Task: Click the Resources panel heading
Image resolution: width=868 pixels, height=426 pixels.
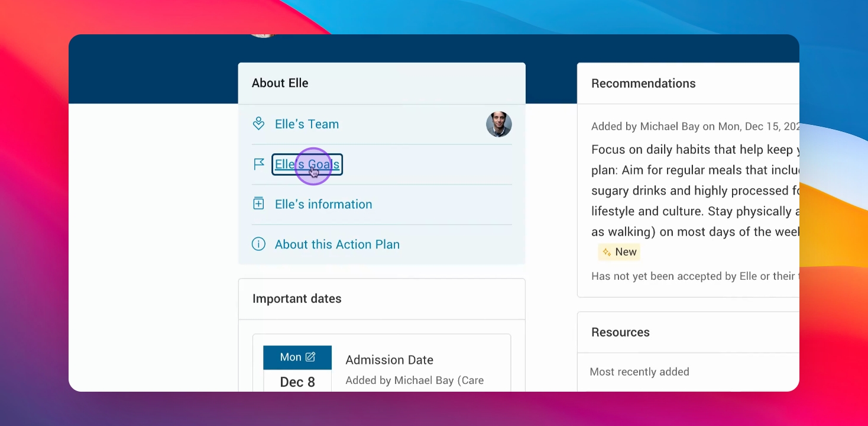Action: click(x=620, y=333)
